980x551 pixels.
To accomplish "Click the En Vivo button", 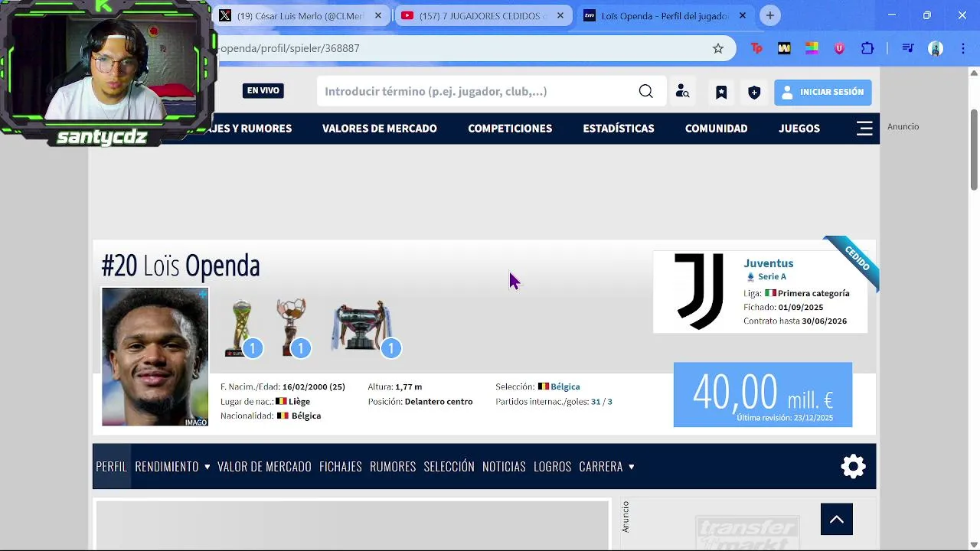I will coord(263,90).
